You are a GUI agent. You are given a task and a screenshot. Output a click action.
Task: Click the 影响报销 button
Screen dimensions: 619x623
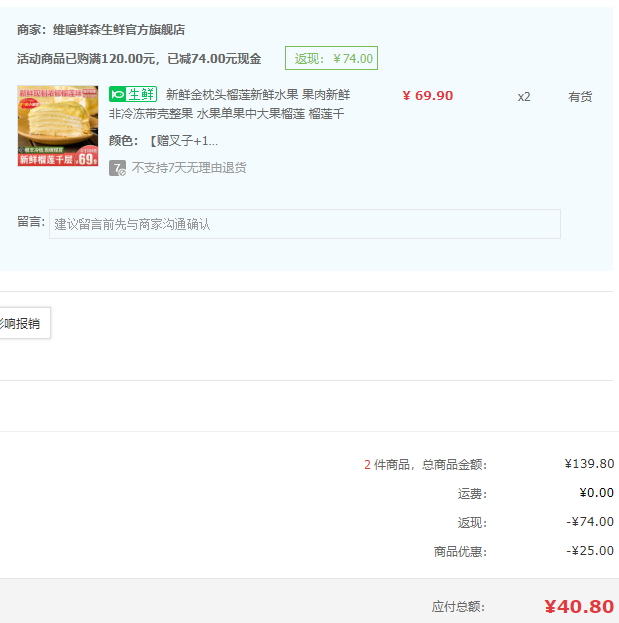25,323
